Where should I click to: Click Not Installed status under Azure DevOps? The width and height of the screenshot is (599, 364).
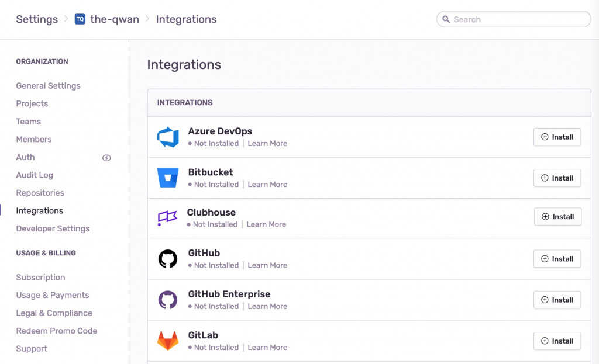[216, 144]
